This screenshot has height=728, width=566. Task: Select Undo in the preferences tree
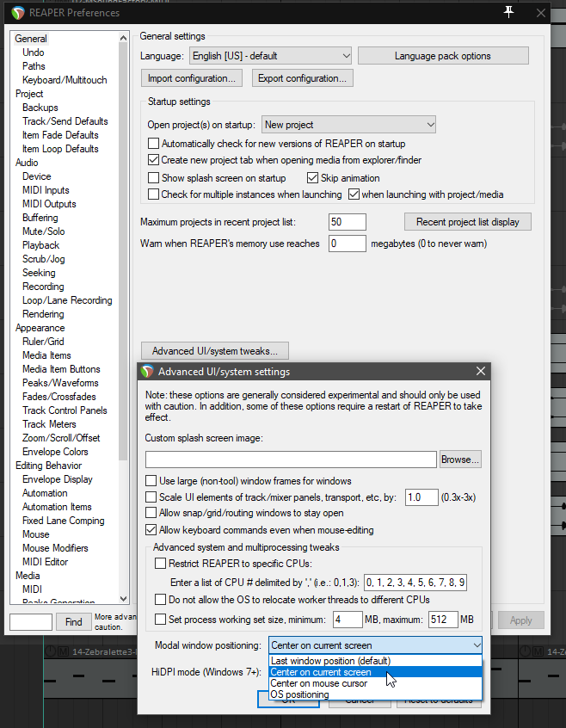(34, 52)
